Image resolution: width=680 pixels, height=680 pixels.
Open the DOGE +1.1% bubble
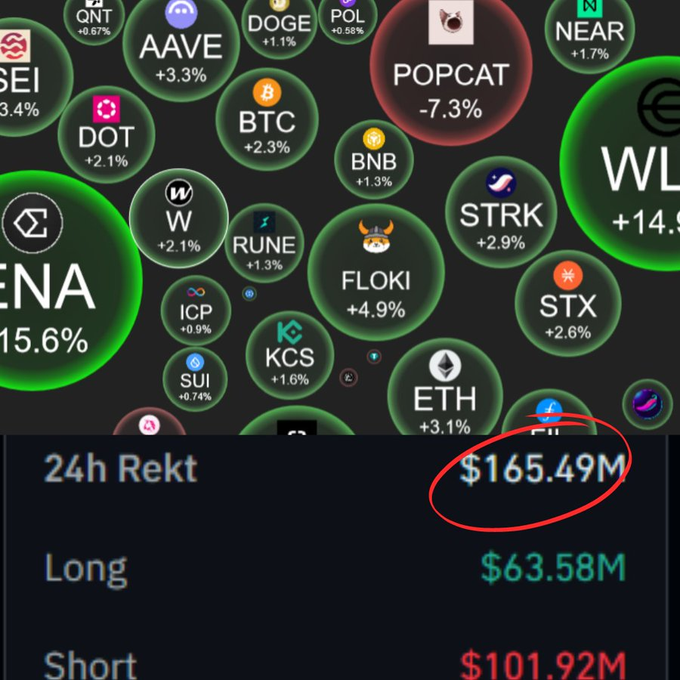click(x=279, y=24)
